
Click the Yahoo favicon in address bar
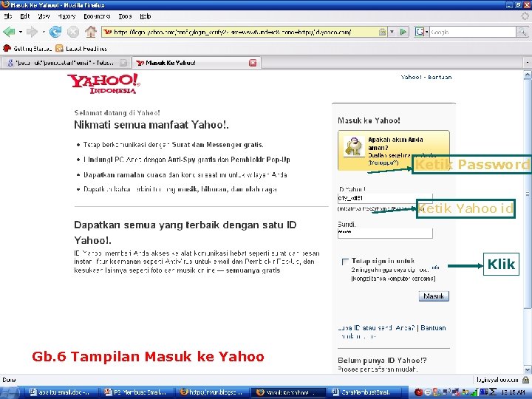point(108,32)
